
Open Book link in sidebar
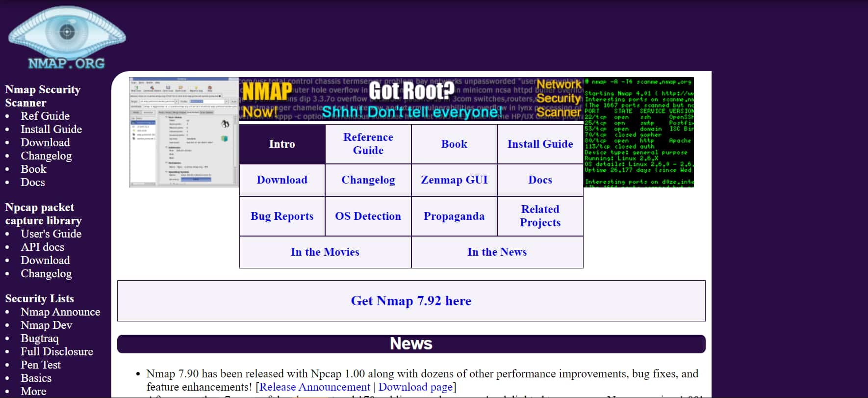click(33, 169)
